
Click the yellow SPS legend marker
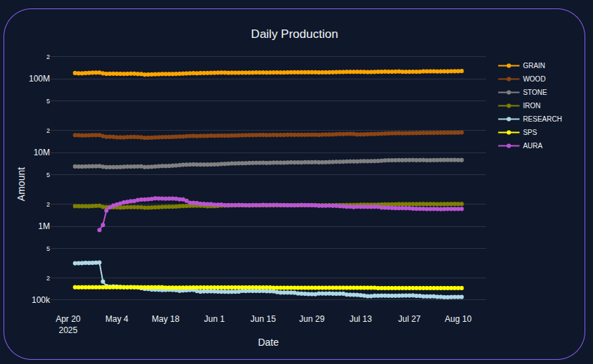click(x=509, y=132)
